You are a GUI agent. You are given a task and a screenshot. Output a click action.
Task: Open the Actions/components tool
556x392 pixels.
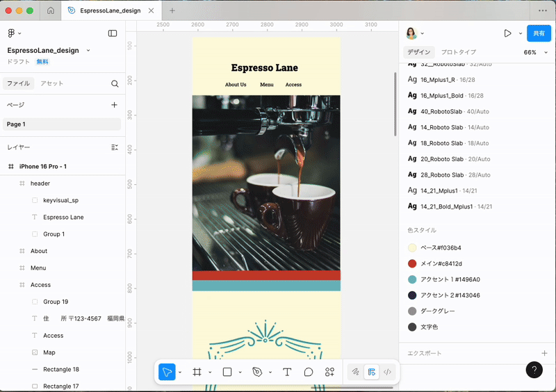click(x=330, y=372)
